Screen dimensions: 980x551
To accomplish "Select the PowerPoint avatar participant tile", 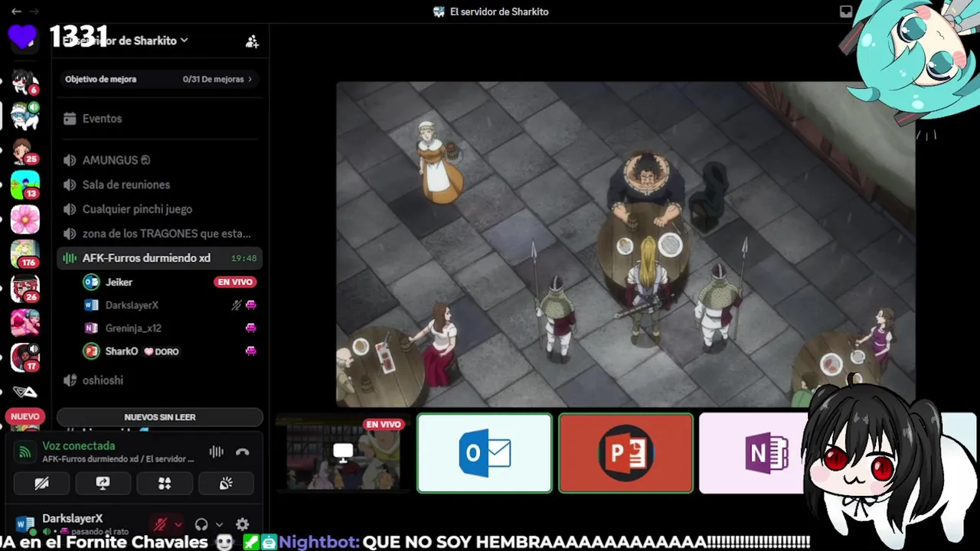I will point(626,453).
